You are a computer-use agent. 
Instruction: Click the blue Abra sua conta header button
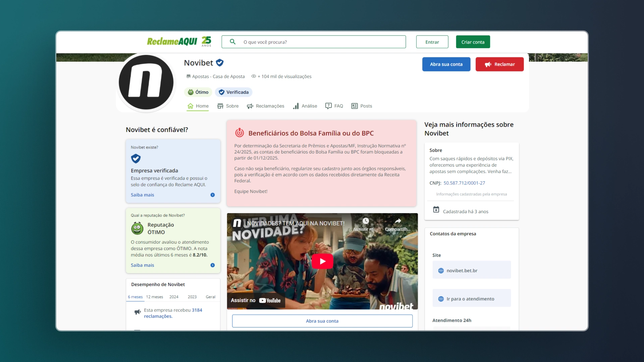[446, 64]
